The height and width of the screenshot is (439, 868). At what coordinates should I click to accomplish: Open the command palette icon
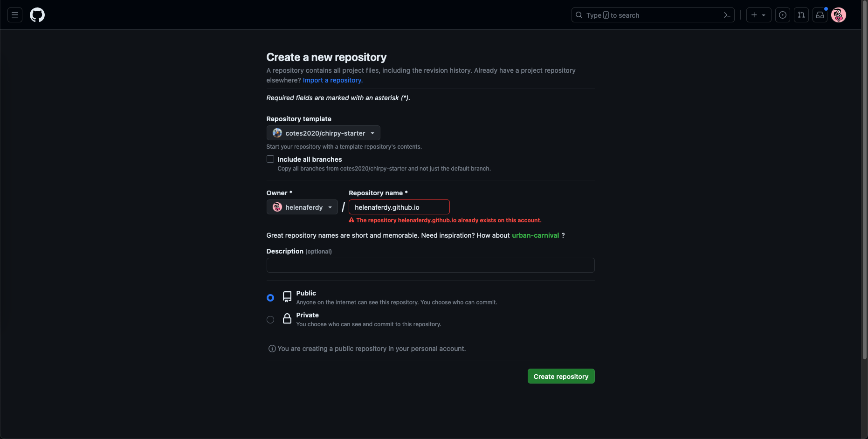click(x=727, y=15)
